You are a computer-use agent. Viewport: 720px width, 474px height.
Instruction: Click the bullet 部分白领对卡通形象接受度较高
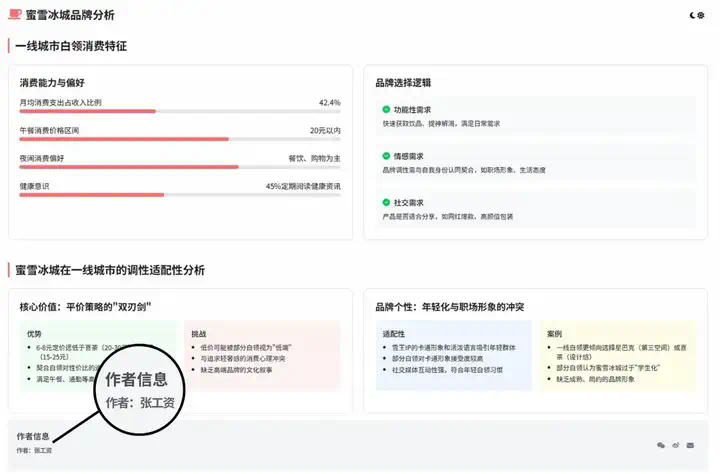tap(437, 359)
